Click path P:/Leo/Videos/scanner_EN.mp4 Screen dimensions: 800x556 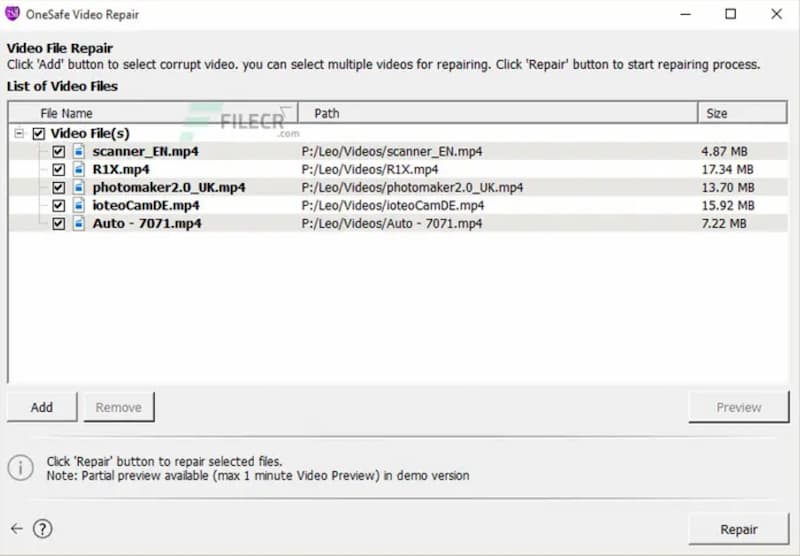[x=392, y=151]
